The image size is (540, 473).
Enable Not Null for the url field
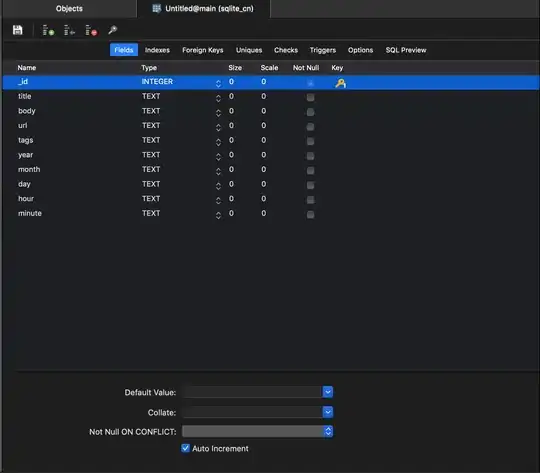pyautogui.click(x=310, y=127)
